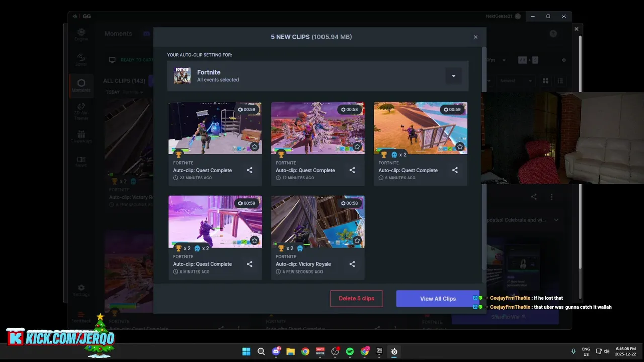
Task: Open the 12 minutes ago snowy tree clip thumbnail
Action: (317, 128)
